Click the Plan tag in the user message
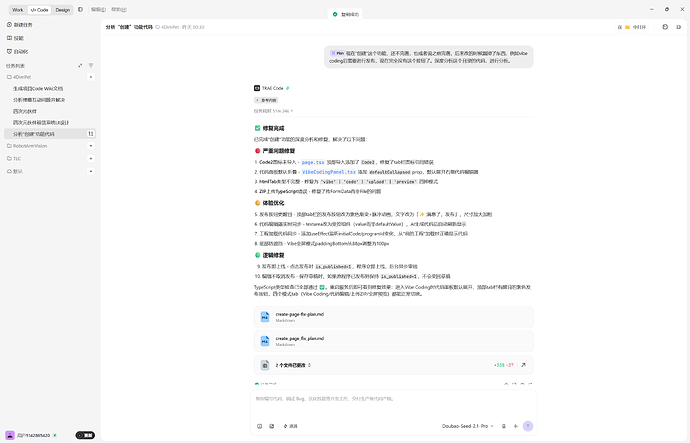This screenshot has height=443, width=690. coord(338,53)
